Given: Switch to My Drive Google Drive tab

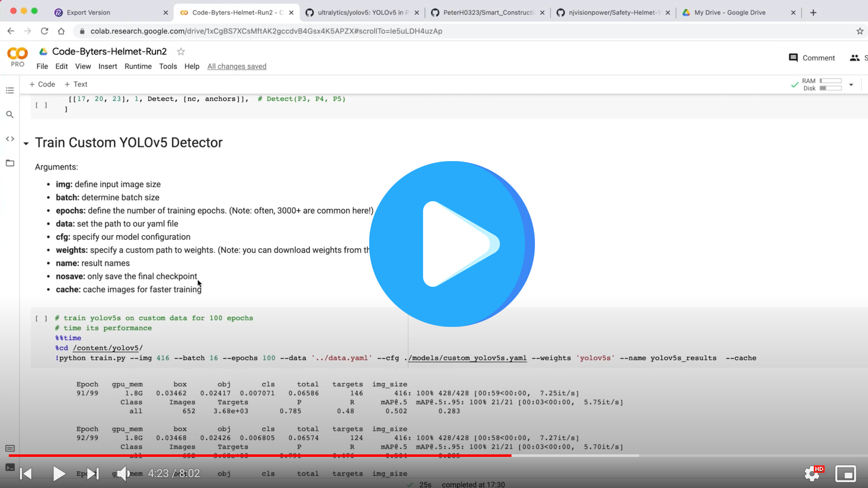Looking at the screenshot, I should click(x=730, y=13).
